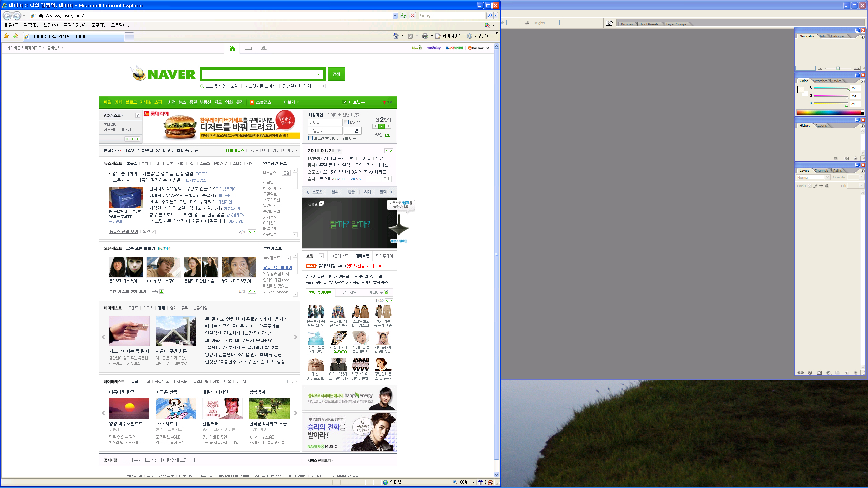The image size is (868, 488).
Task: Click the lock image pixels brush icon in Layers
Action: [x=815, y=186]
